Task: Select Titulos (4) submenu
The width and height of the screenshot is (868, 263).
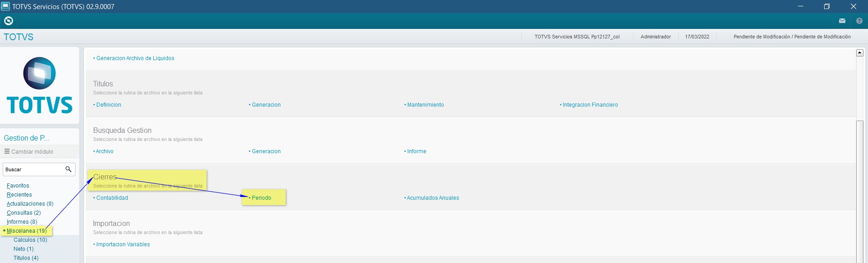Action: pyautogui.click(x=26, y=258)
